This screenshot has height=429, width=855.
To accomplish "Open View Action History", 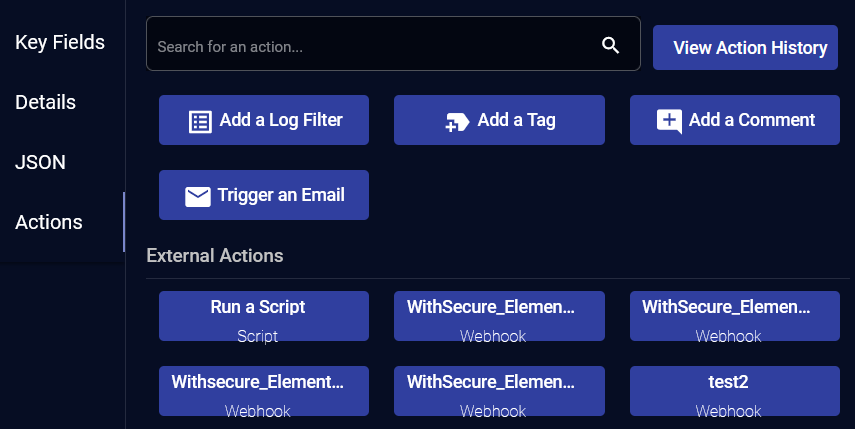I will pyautogui.click(x=745, y=47).
